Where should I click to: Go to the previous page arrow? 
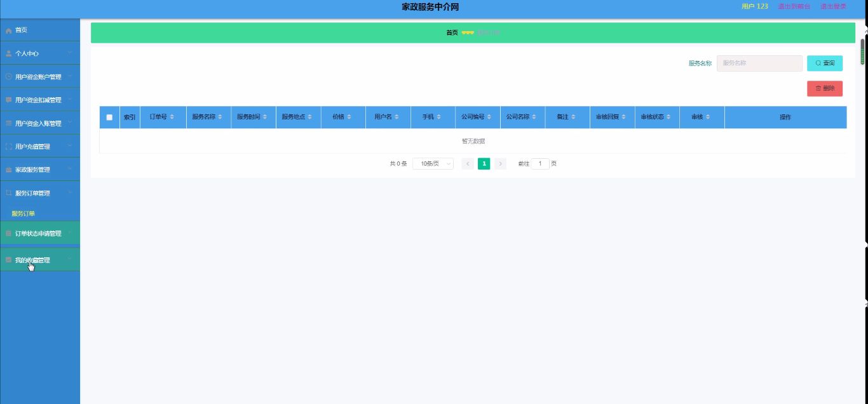[468, 164]
